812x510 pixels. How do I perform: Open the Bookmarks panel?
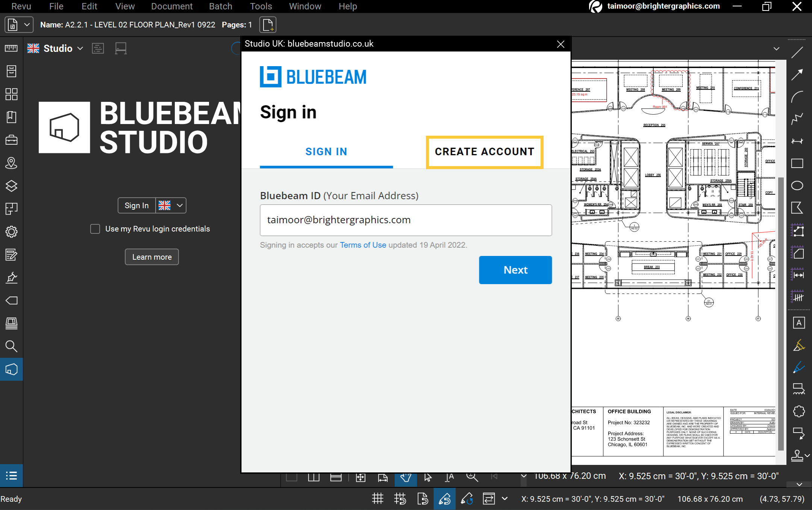point(11,117)
